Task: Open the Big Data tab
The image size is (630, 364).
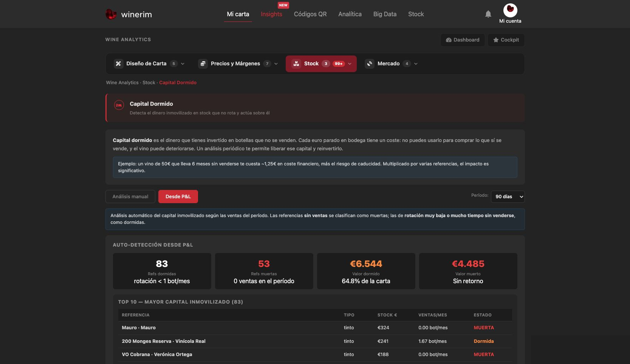Action: coord(385,14)
